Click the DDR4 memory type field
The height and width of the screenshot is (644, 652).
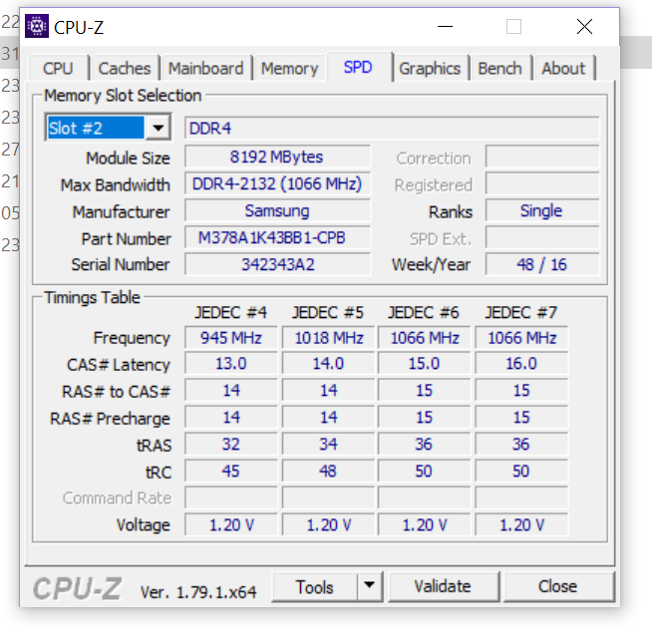(392, 128)
